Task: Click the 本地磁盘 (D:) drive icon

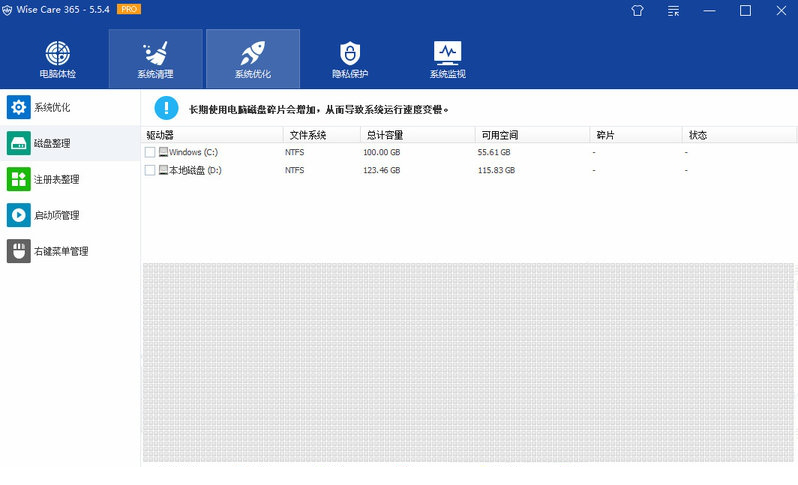Action: pos(163,169)
